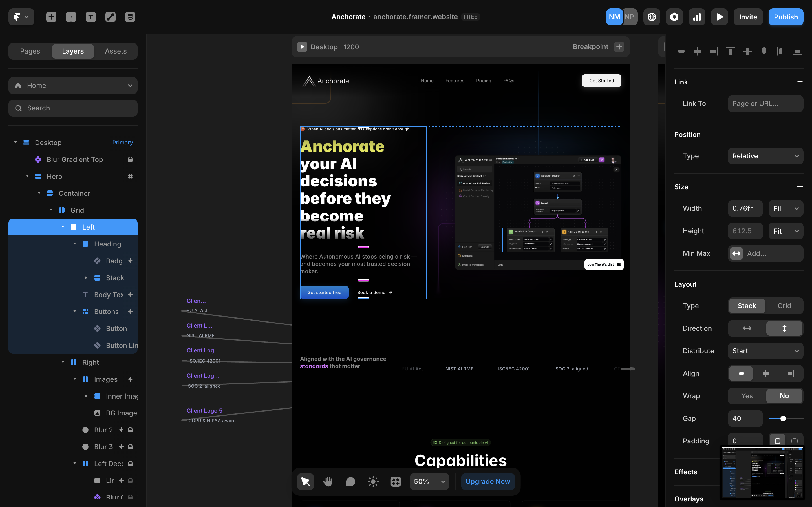Open the Position Type Relative dropdown
The height and width of the screenshot is (507, 812).
coord(765,156)
